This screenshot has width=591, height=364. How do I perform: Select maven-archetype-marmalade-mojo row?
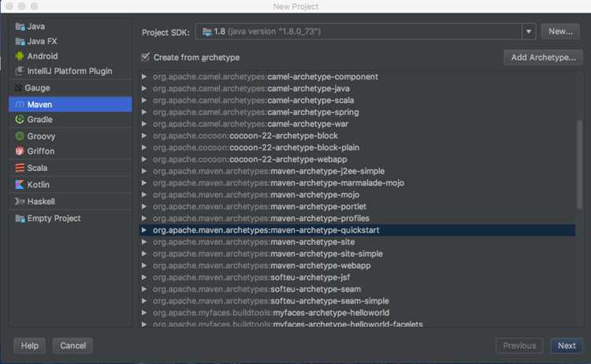pyautogui.click(x=357, y=183)
